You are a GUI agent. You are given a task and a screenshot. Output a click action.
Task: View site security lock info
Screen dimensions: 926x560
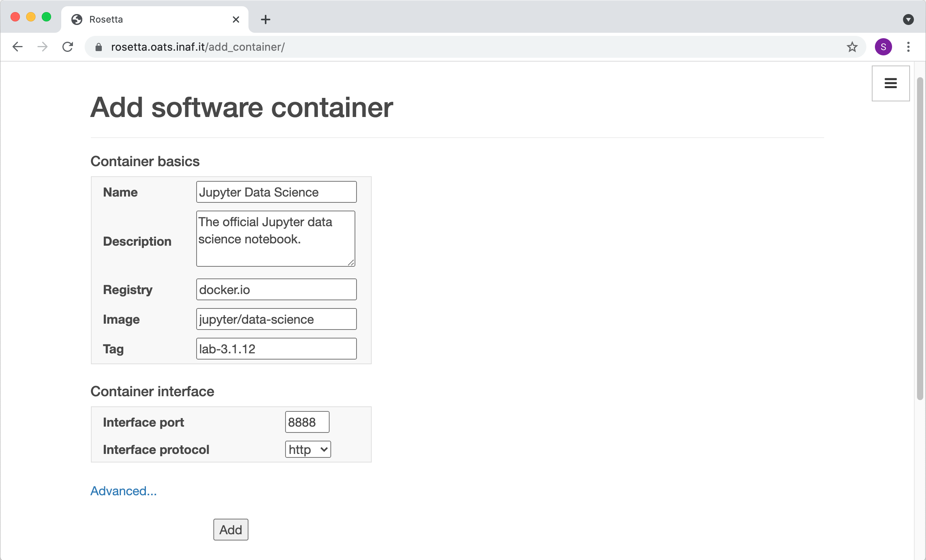point(99,47)
